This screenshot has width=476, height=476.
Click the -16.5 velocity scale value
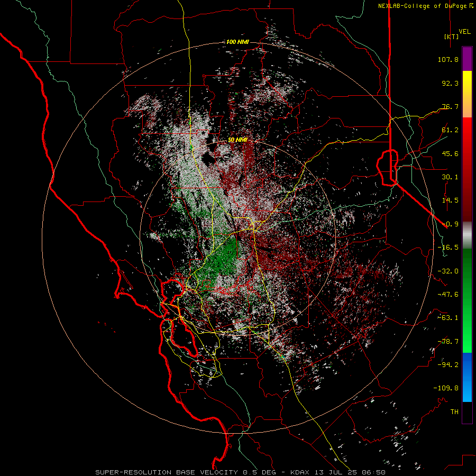[x=448, y=248]
